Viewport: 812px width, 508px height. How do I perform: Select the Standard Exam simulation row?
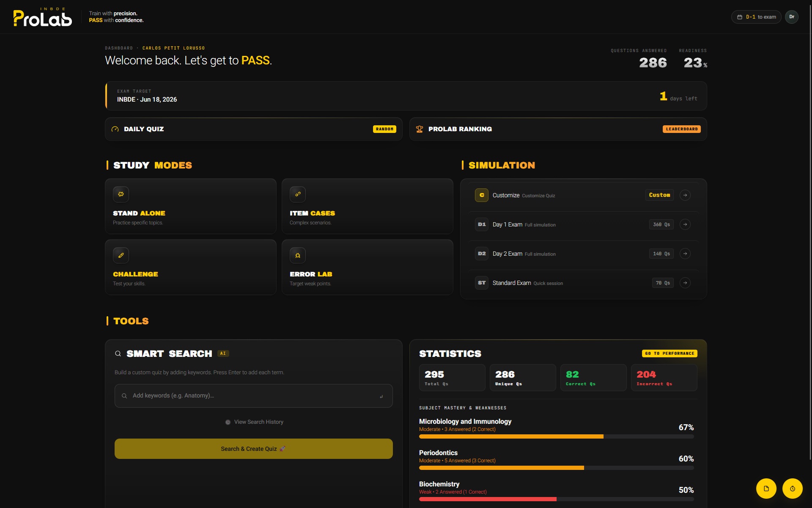pos(583,283)
